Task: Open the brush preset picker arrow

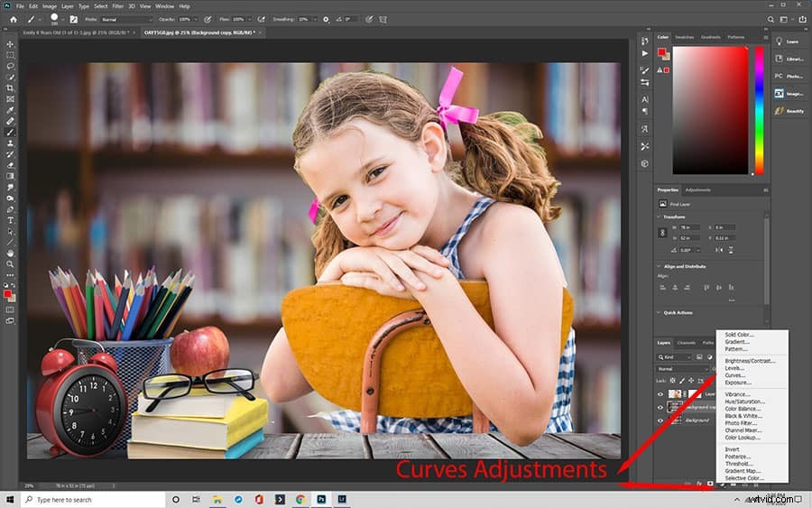Action: [x=62, y=19]
